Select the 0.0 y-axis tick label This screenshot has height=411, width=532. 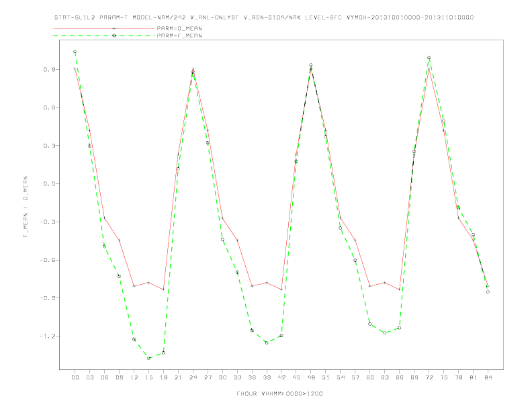coord(49,184)
